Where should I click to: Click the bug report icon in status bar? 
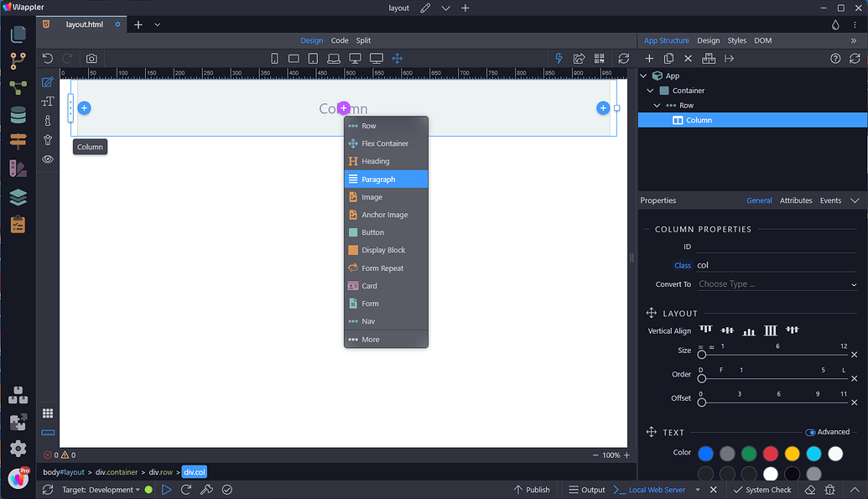tap(830, 490)
